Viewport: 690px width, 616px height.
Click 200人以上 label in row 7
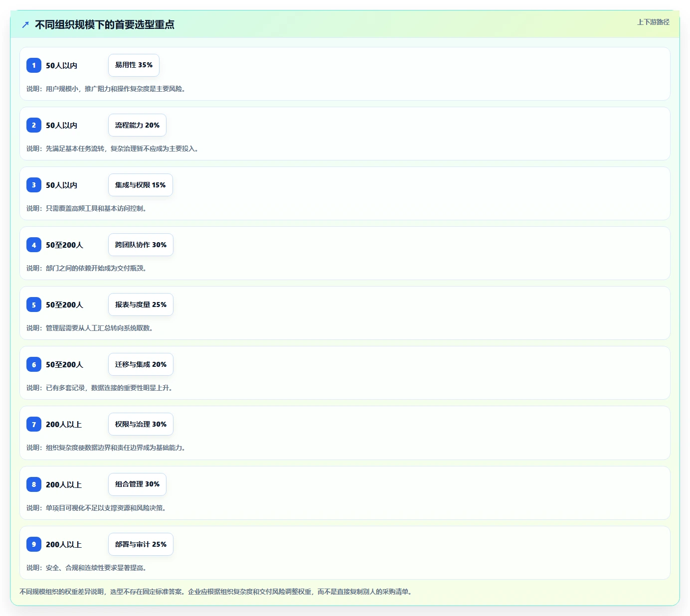pyautogui.click(x=64, y=424)
